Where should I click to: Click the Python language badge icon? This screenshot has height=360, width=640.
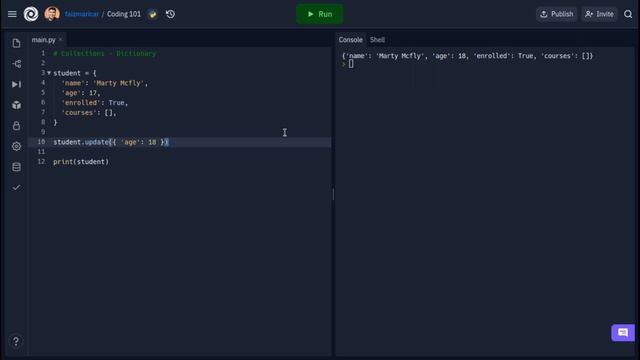(x=153, y=14)
